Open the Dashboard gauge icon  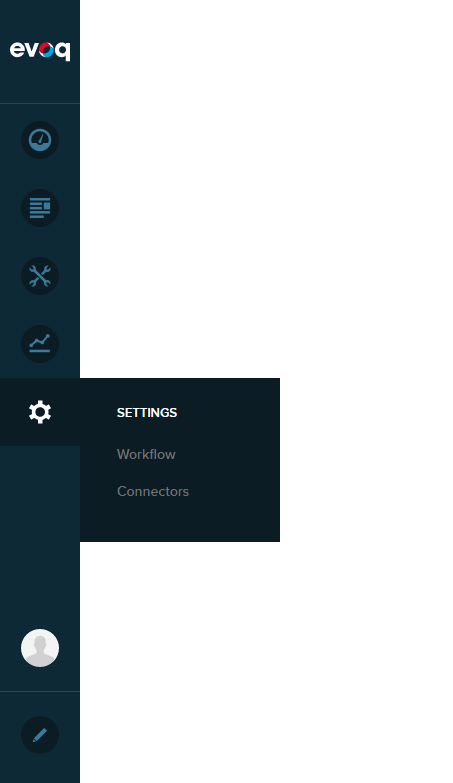40,140
